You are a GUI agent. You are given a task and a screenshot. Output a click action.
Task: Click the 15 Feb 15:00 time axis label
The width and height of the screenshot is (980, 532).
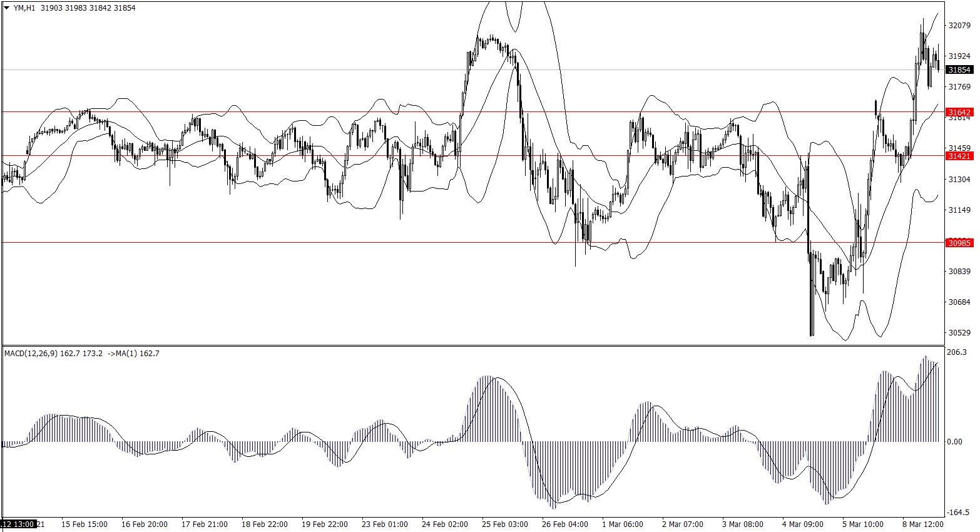[x=84, y=524]
